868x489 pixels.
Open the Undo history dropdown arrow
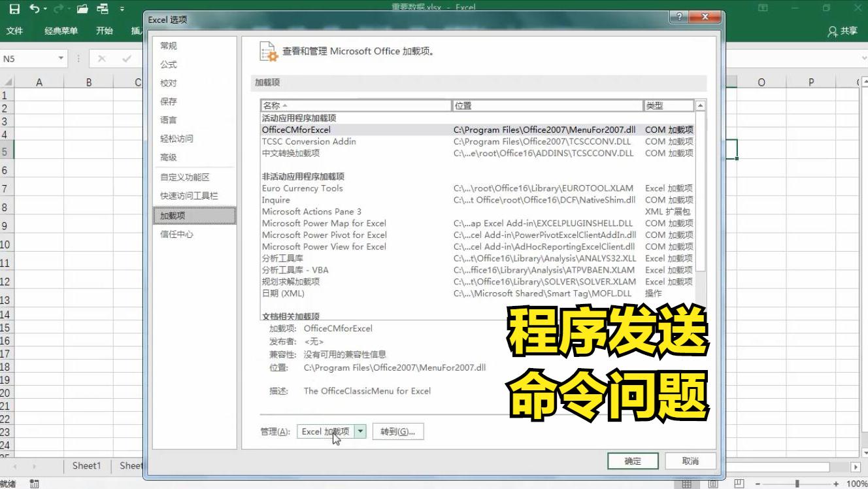(x=44, y=8)
